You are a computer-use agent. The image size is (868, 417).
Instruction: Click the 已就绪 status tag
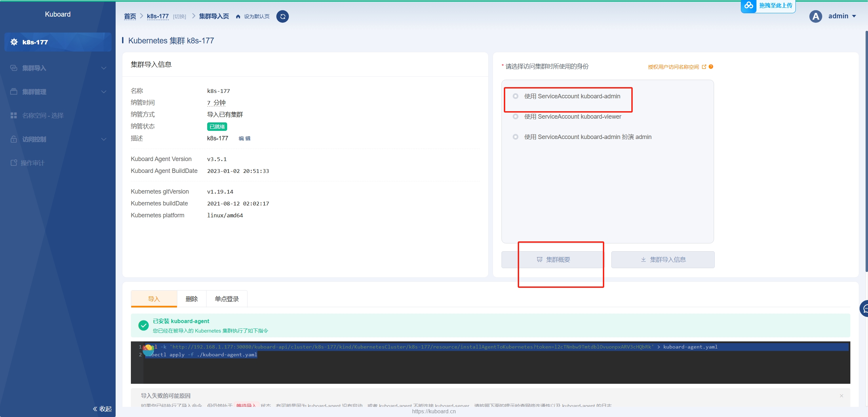pyautogui.click(x=217, y=126)
